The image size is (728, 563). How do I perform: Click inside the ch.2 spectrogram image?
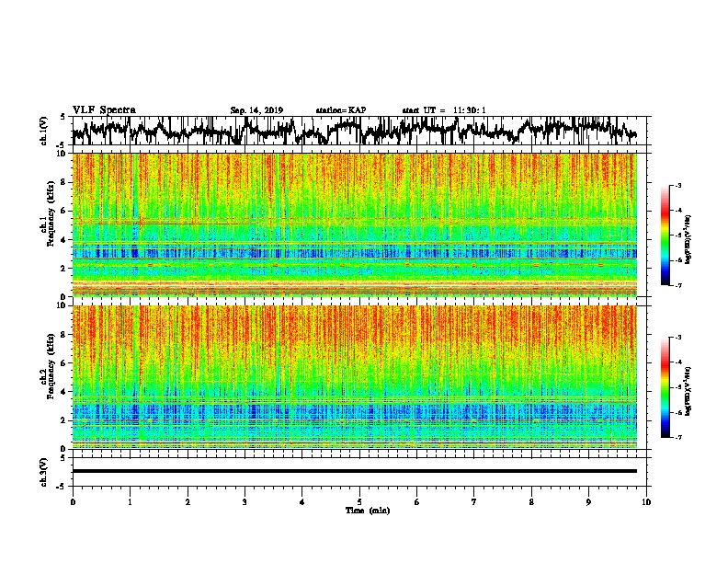[354, 377]
